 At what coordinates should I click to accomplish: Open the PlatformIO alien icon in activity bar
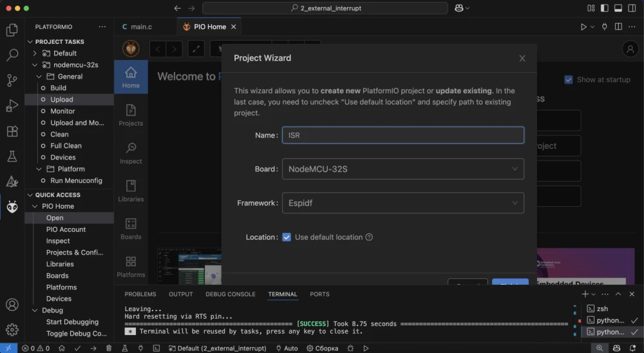[12, 206]
